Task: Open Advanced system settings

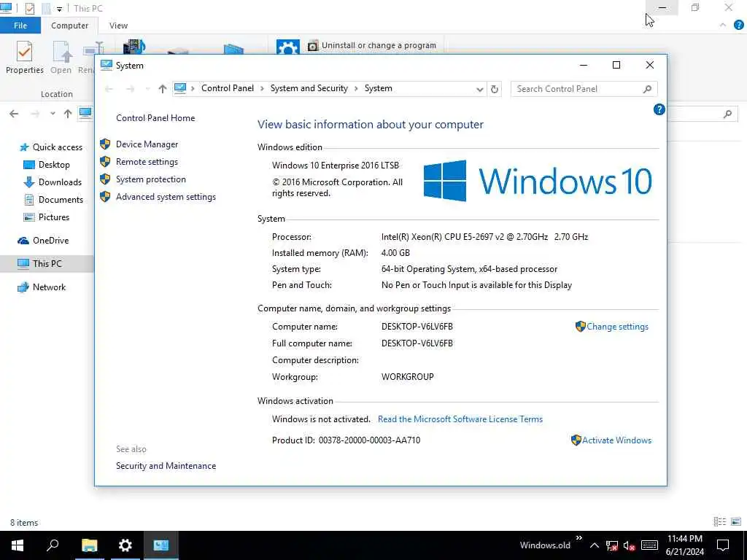Action: [166, 197]
